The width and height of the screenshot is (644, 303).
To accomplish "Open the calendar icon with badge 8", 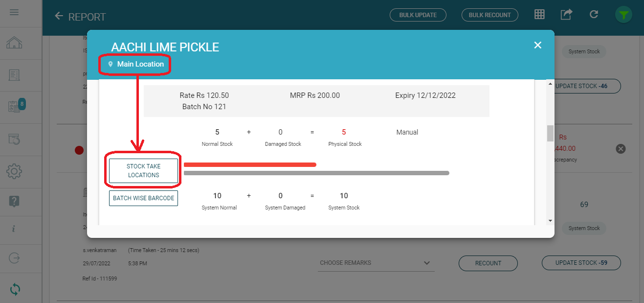I will pyautogui.click(x=15, y=106).
